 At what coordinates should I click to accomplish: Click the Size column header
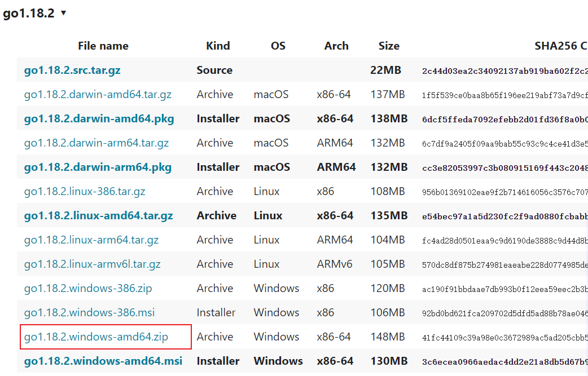coord(389,46)
